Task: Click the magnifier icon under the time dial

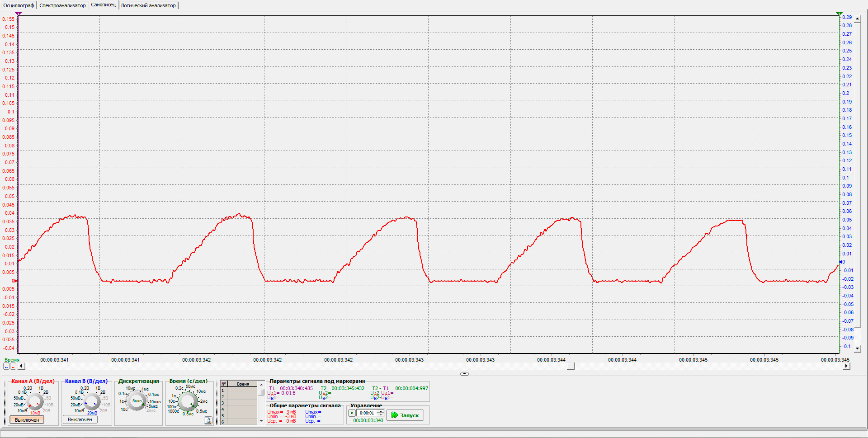Action: [208, 420]
